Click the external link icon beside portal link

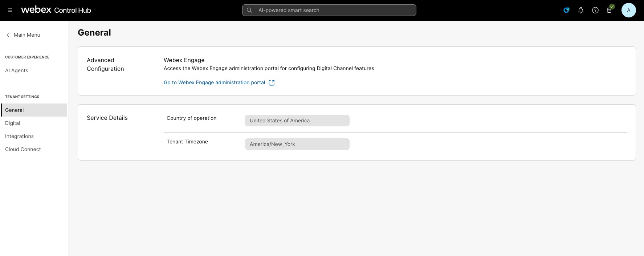[272, 83]
